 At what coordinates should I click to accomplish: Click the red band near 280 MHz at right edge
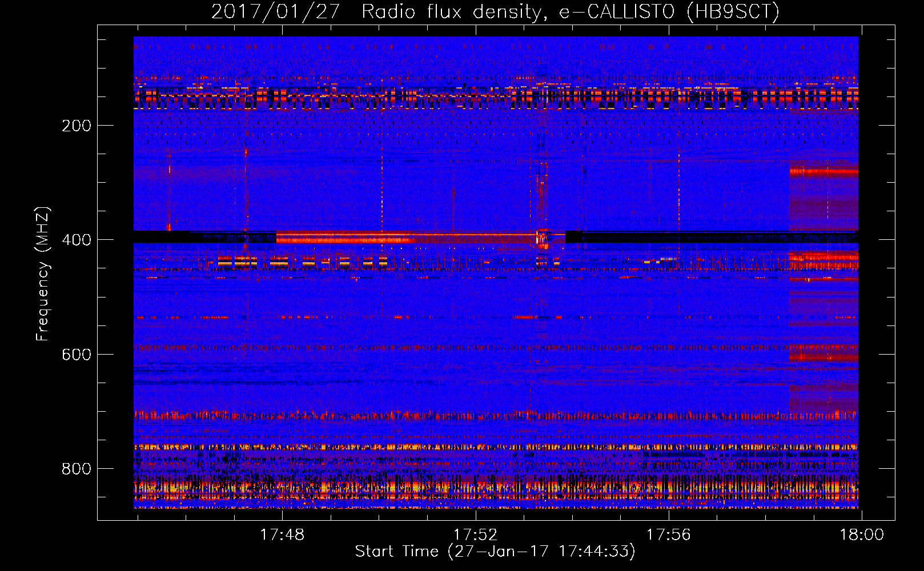tap(823, 171)
